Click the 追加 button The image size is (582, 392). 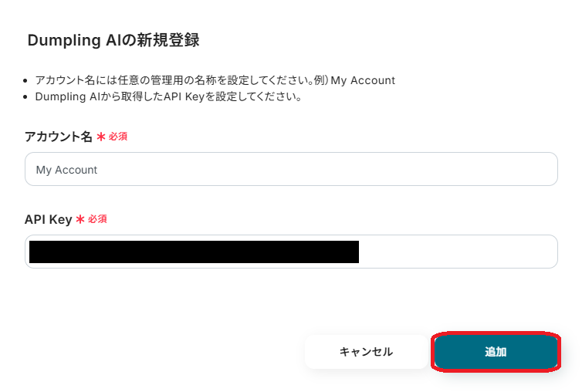point(496,352)
